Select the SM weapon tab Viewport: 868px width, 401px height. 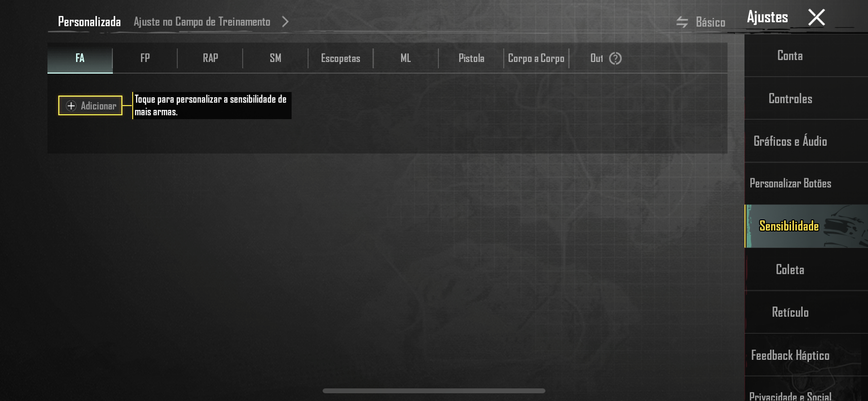pos(275,58)
